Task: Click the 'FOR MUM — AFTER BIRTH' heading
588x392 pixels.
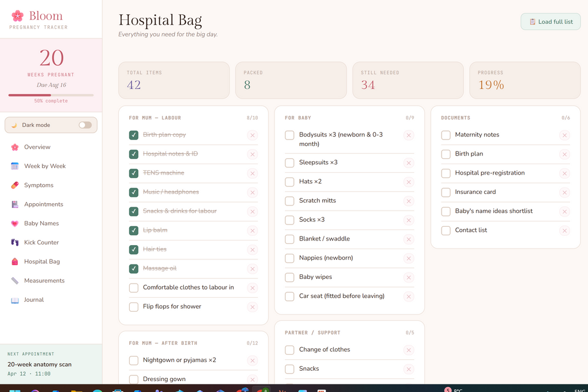Action: pos(163,343)
